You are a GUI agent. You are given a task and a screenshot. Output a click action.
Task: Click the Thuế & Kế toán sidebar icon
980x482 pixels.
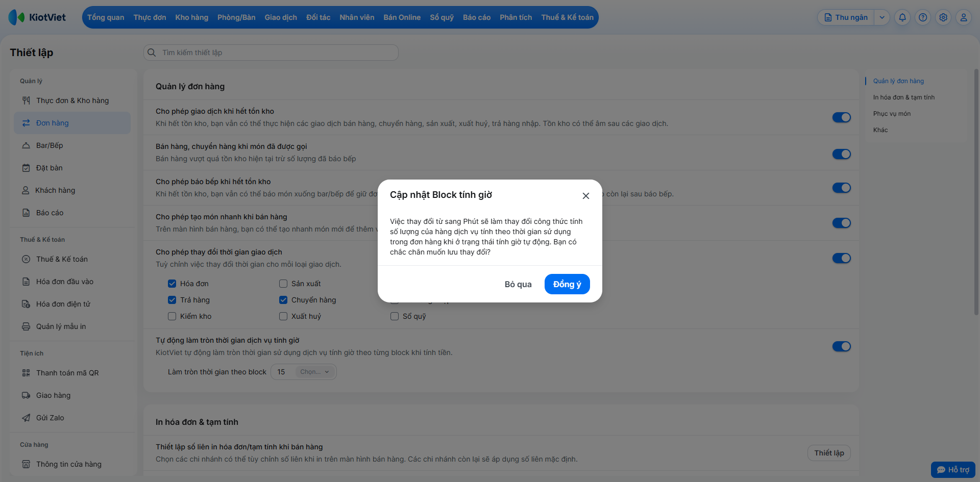click(26, 259)
